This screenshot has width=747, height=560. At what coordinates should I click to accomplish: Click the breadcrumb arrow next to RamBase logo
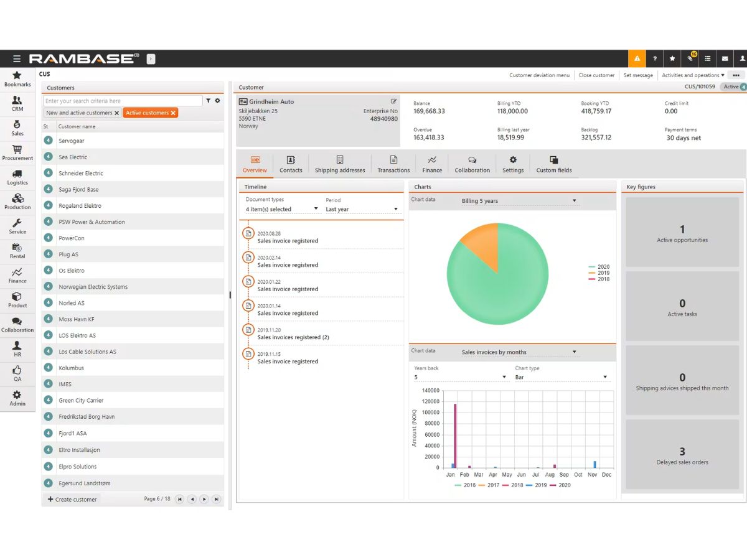pyautogui.click(x=151, y=58)
